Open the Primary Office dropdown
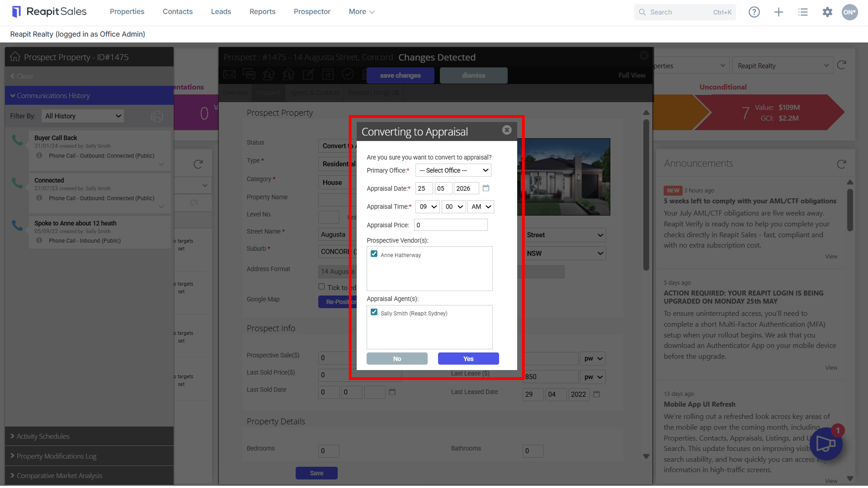 [453, 170]
